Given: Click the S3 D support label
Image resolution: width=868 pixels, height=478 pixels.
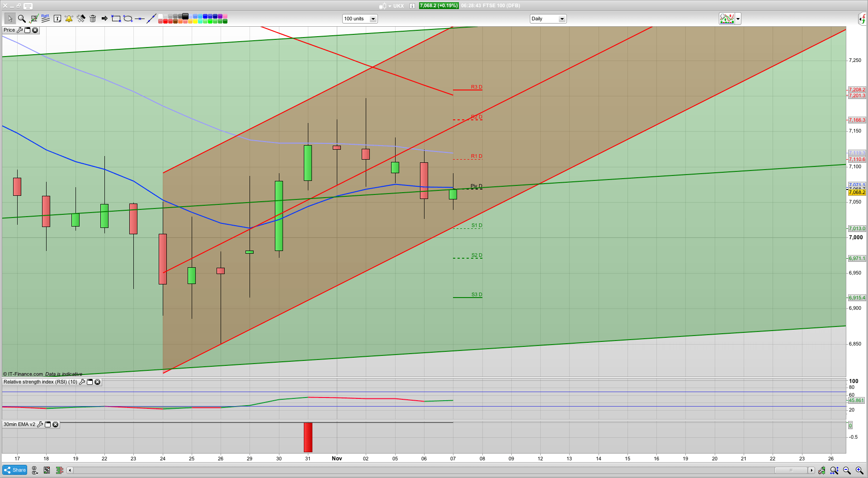Looking at the screenshot, I should coord(476,294).
